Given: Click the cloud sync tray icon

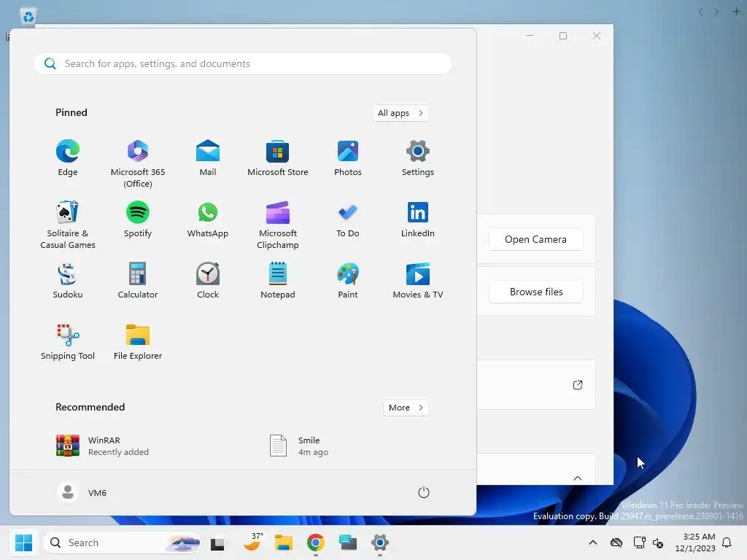Looking at the screenshot, I should click(x=616, y=542).
